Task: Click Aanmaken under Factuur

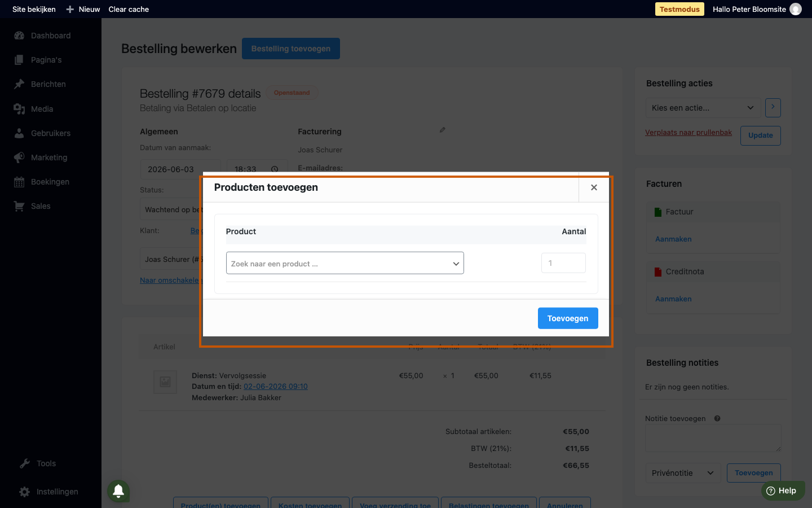Action: 673,239
